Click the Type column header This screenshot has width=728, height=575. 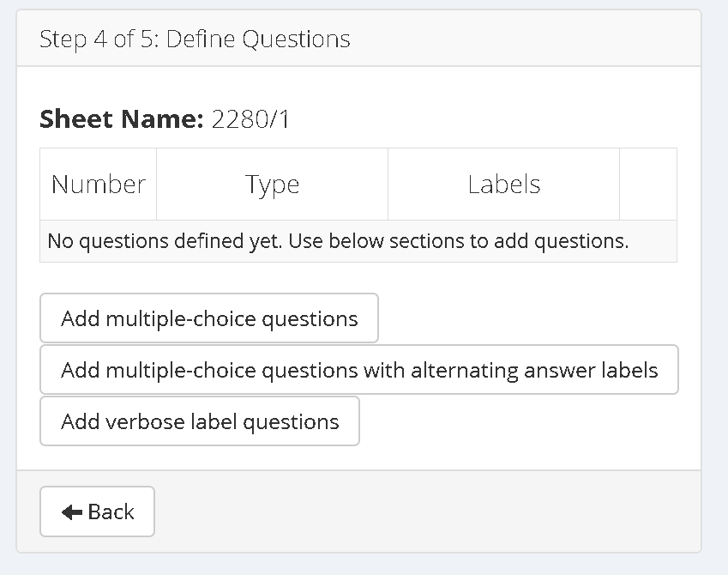click(272, 185)
